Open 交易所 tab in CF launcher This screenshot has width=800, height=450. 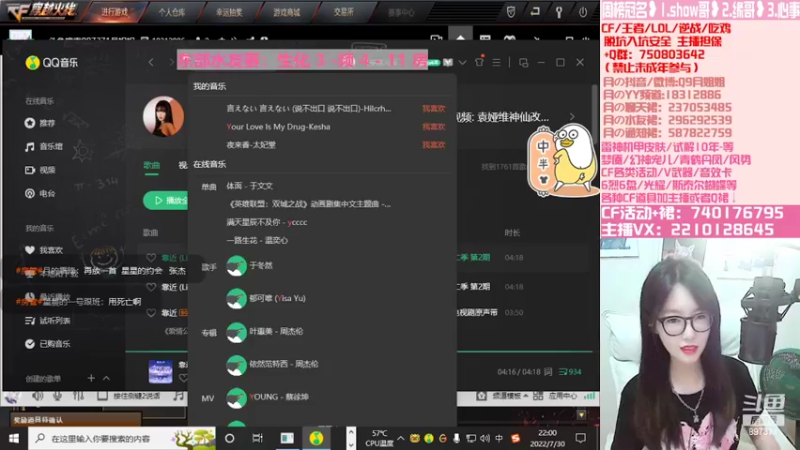[343, 12]
